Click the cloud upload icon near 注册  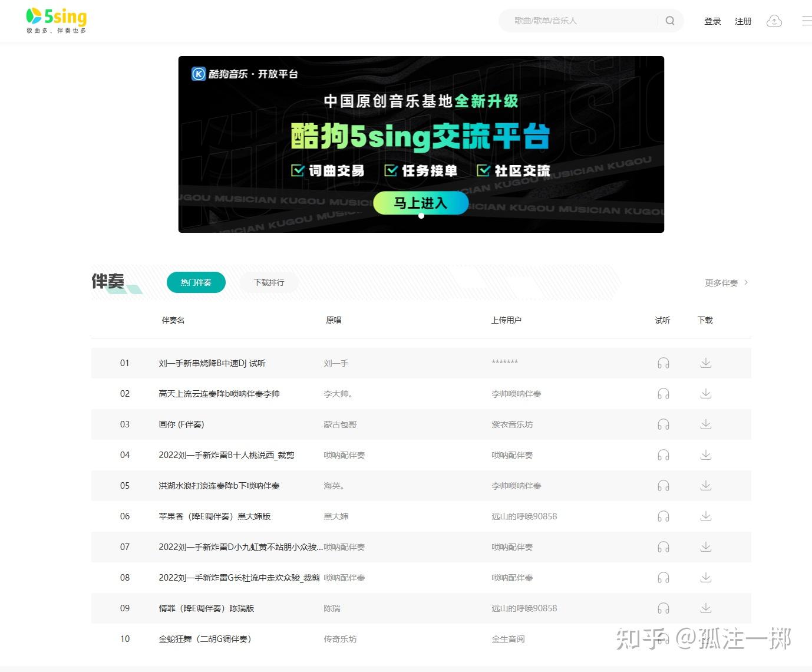point(774,21)
